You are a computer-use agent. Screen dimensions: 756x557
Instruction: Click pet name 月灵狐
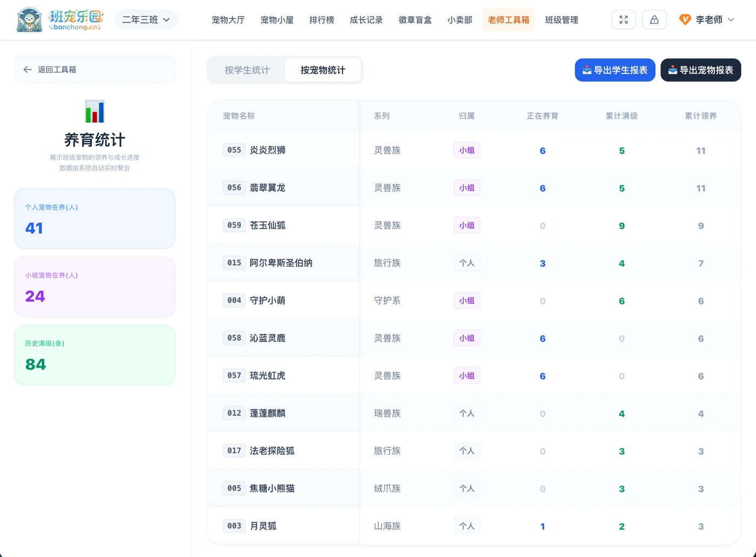tap(264, 526)
